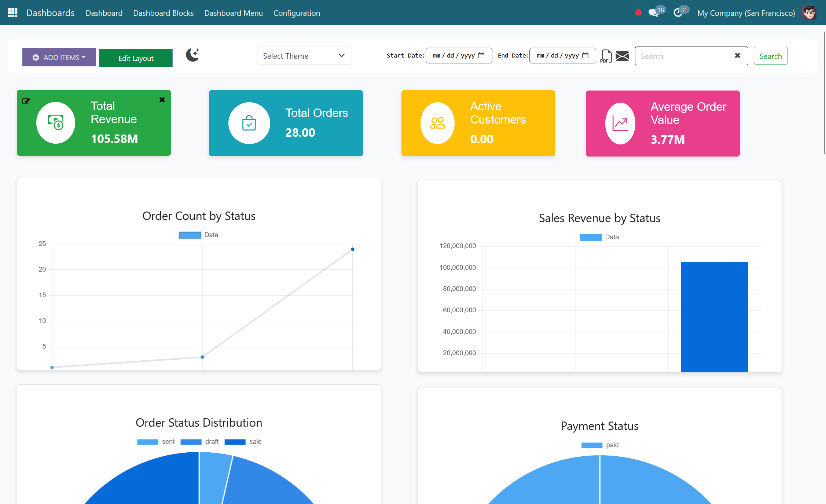The height and width of the screenshot is (504, 826).
Task: Open the apps grid menu icon
Action: pos(13,13)
